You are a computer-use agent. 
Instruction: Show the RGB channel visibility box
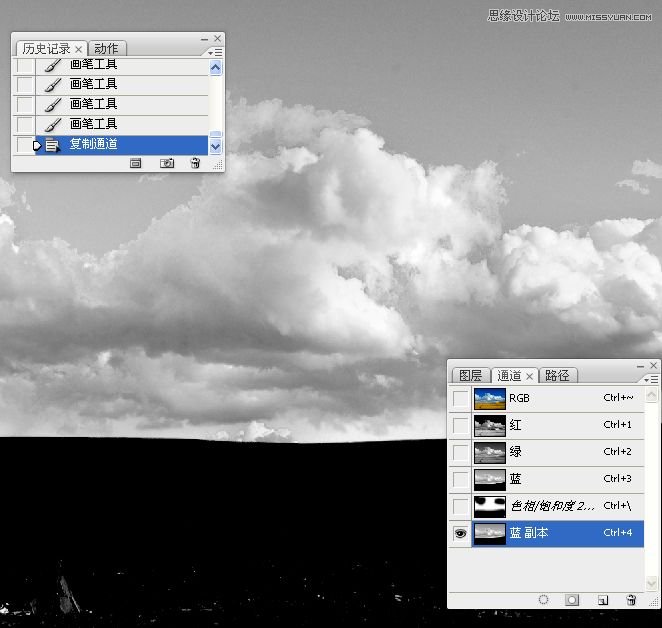click(x=460, y=399)
